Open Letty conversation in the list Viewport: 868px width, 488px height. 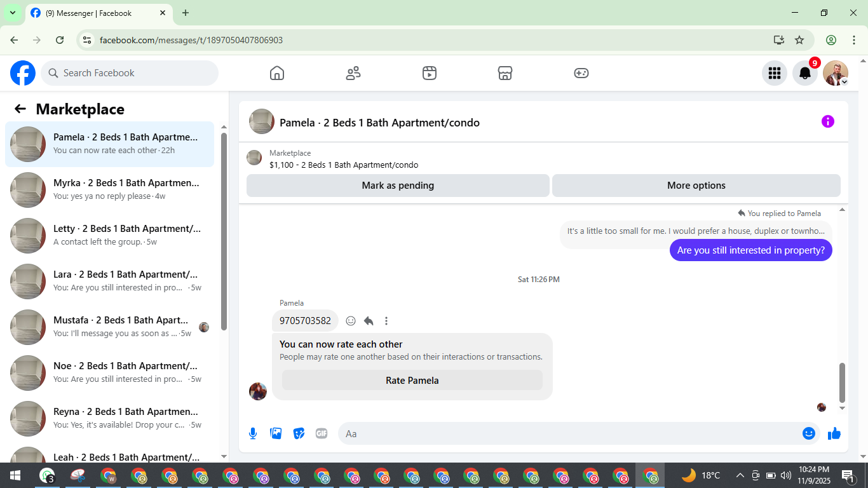109,236
